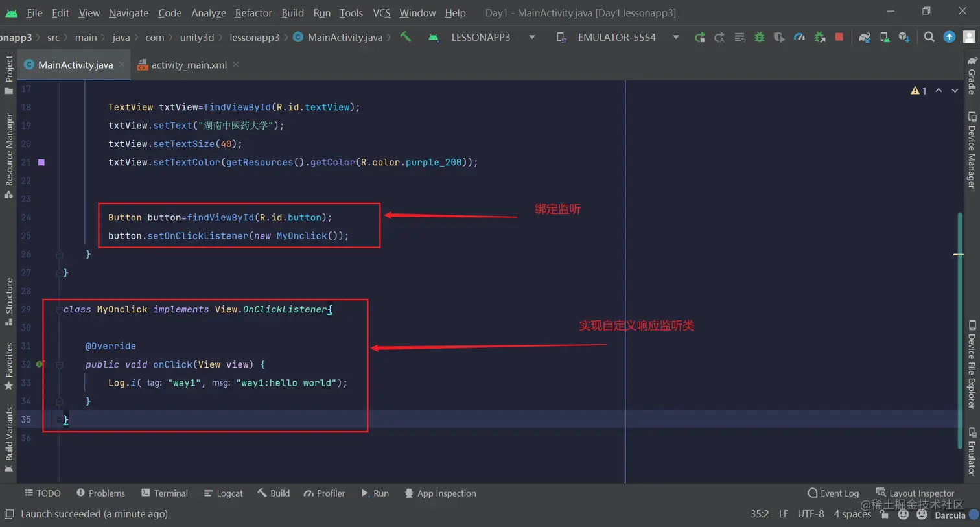Screen dimensions: 980x527
Task: Click Run with Coverage icon
Action: pos(779,38)
